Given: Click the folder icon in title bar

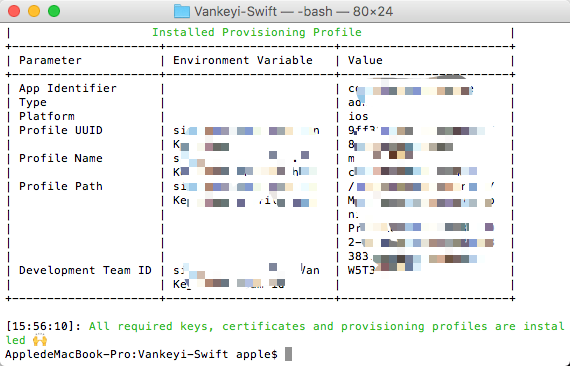Looking at the screenshot, I should (182, 11).
